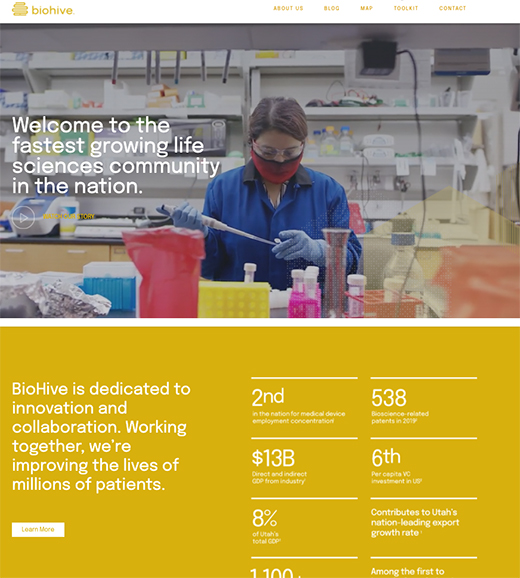Click the 8% of Utah's GDP statistic

(x=304, y=526)
